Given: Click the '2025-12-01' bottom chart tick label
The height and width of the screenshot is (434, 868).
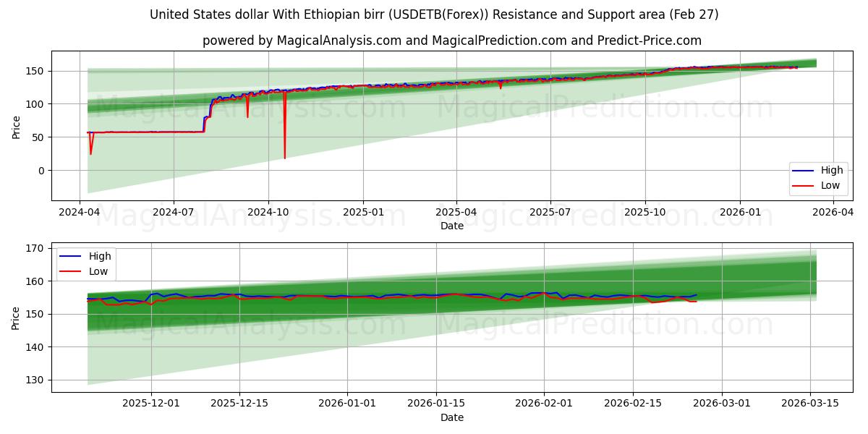Looking at the screenshot, I should [x=150, y=405].
